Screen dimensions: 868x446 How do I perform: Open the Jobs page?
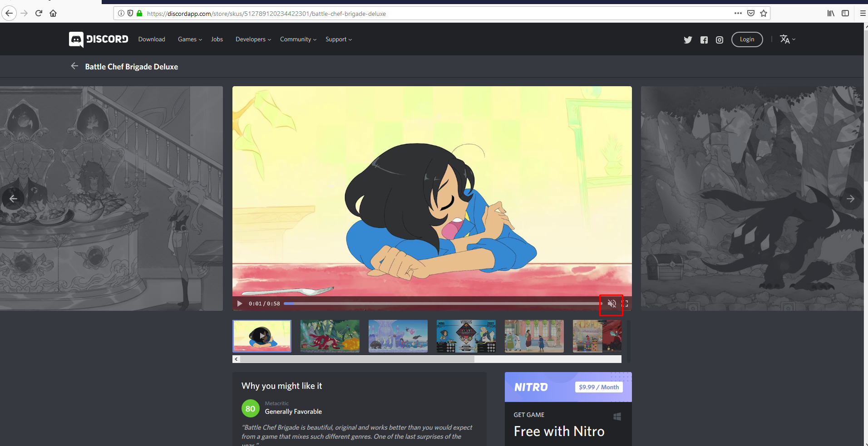tap(217, 39)
